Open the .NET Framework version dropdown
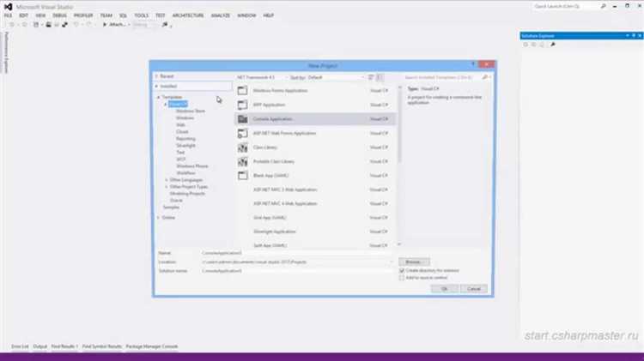Image resolution: width=644 pixels, height=361 pixels. tap(261, 77)
